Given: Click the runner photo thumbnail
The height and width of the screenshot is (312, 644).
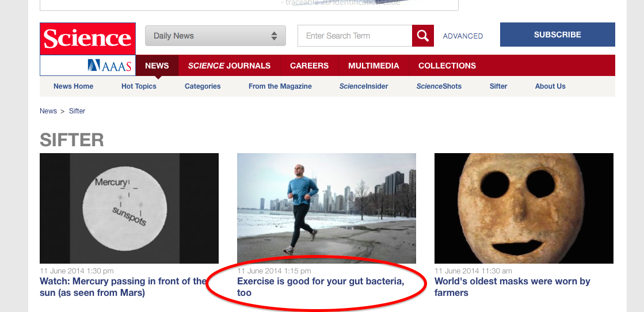Looking at the screenshot, I should tap(326, 208).
